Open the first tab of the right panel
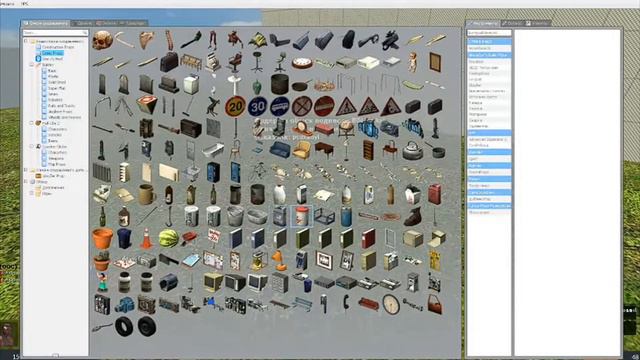Viewport: 640px width, 360px height. pos(483,23)
